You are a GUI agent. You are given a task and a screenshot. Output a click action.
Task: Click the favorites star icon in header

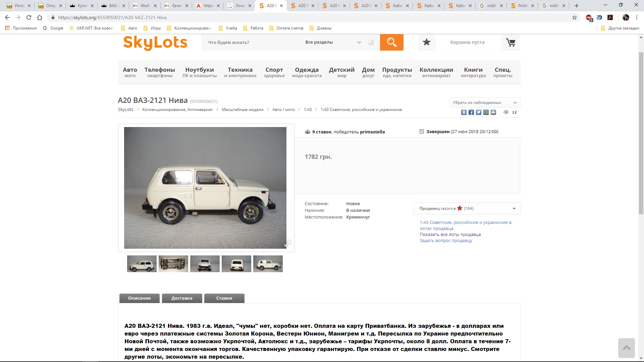(x=426, y=42)
